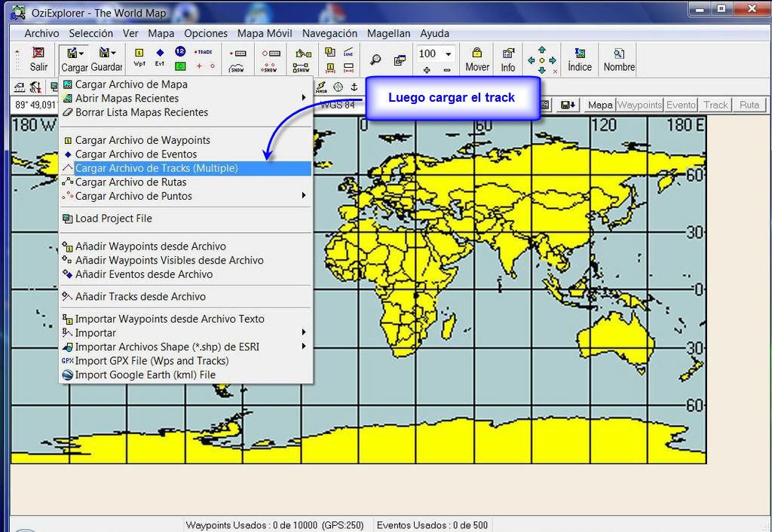The height and width of the screenshot is (532, 772).
Task: Choose Importar Waypoints desde Archivo Texto
Action: click(185, 319)
